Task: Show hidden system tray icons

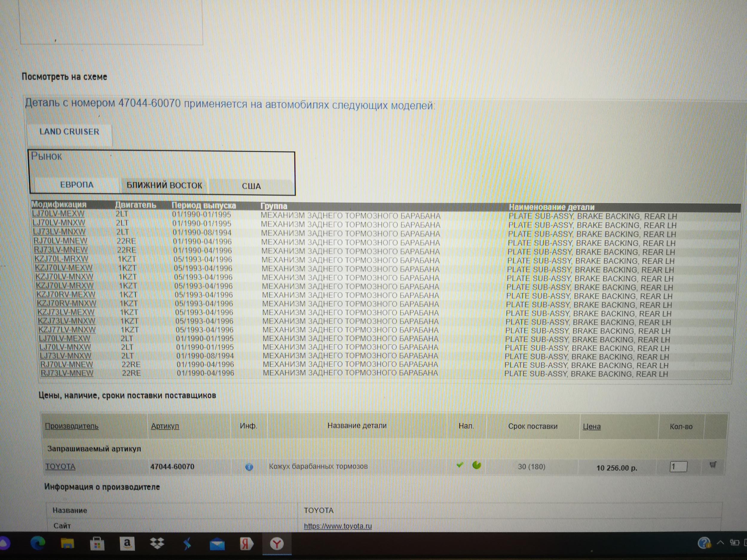Action: pyautogui.click(x=720, y=543)
